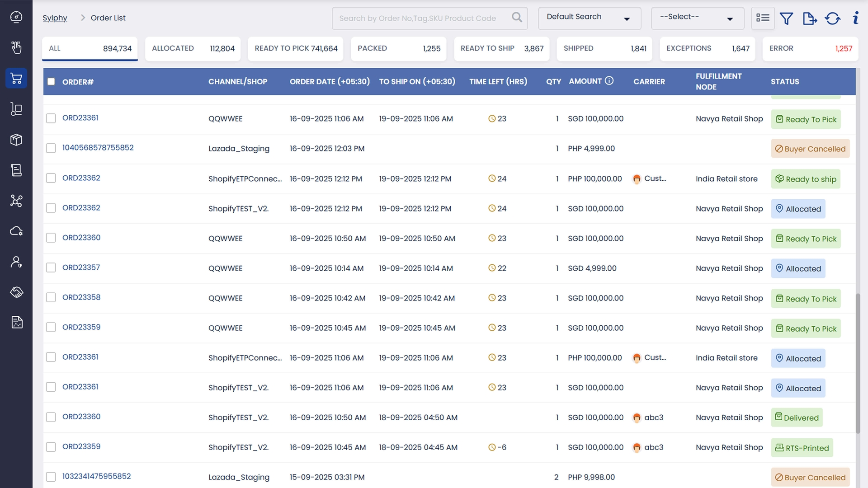Switch to the Exceptions tab
Image resolution: width=868 pixels, height=488 pixels.
(x=708, y=48)
